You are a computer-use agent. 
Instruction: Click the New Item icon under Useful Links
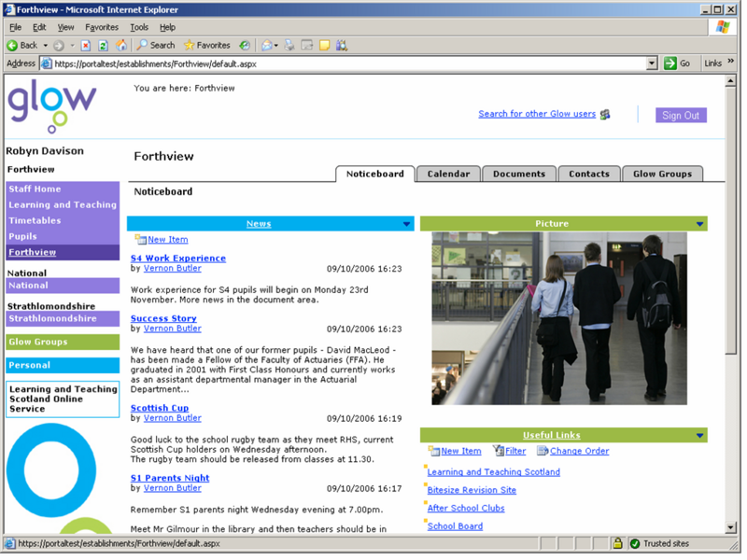point(433,451)
